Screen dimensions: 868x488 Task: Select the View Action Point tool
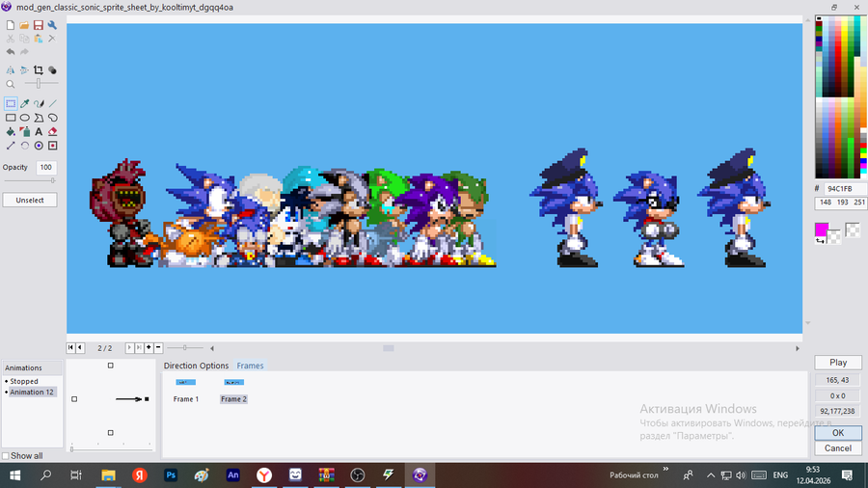point(53,146)
